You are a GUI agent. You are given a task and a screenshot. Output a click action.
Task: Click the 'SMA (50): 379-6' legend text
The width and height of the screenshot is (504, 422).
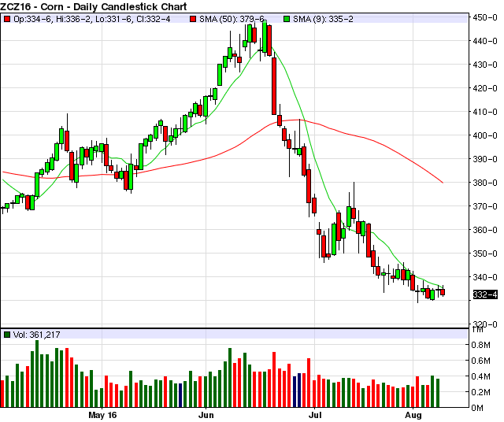(x=232, y=19)
